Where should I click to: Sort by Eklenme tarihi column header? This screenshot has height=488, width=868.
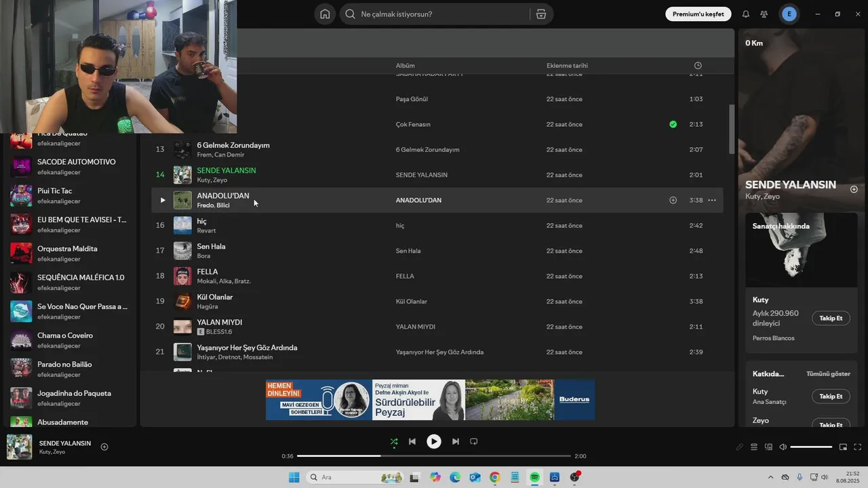point(567,66)
